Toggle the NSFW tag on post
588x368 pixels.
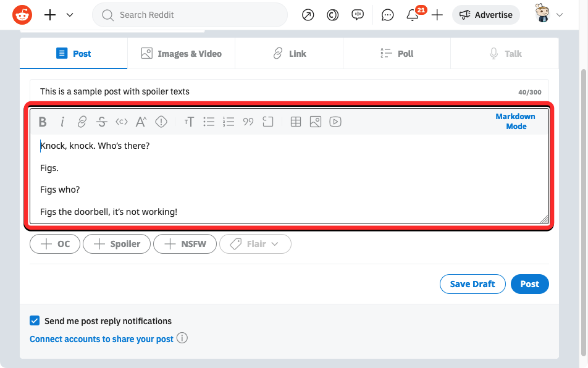[185, 244]
